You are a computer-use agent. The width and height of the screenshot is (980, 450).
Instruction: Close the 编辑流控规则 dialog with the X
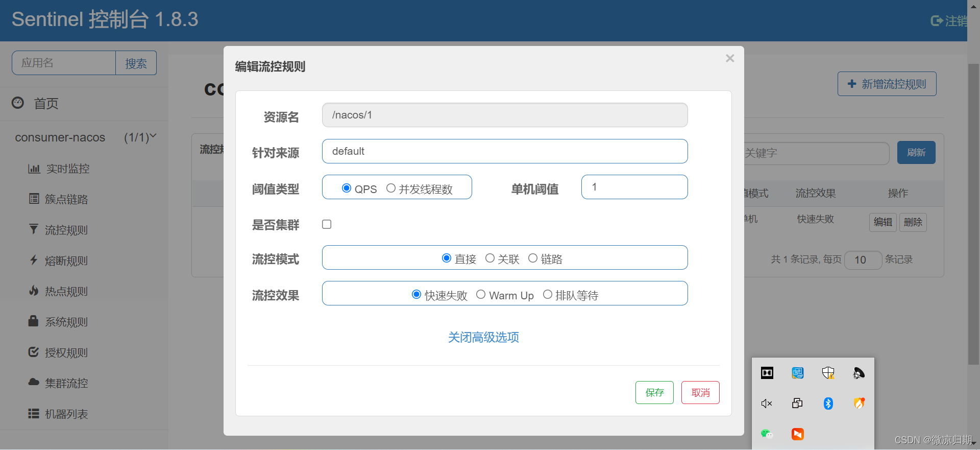pyautogui.click(x=730, y=58)
